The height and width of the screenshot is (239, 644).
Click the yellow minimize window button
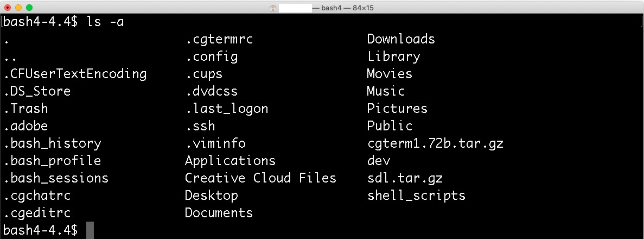18,8
